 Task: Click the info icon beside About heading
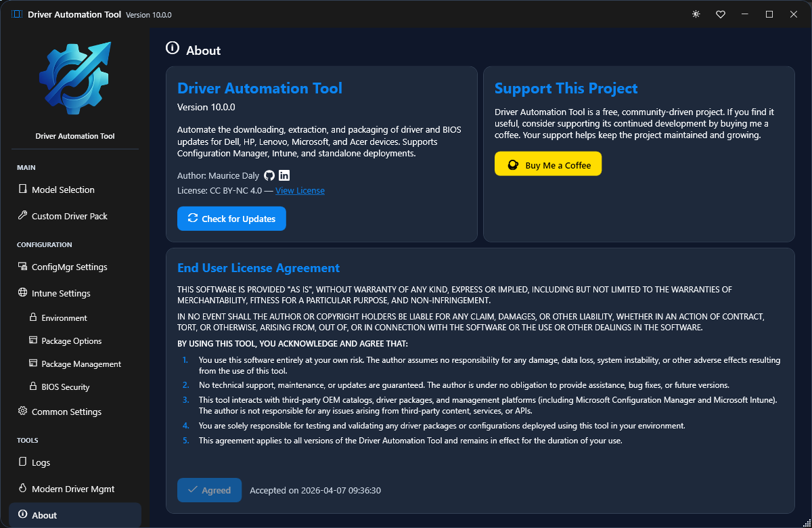click(x=173, y=48)
